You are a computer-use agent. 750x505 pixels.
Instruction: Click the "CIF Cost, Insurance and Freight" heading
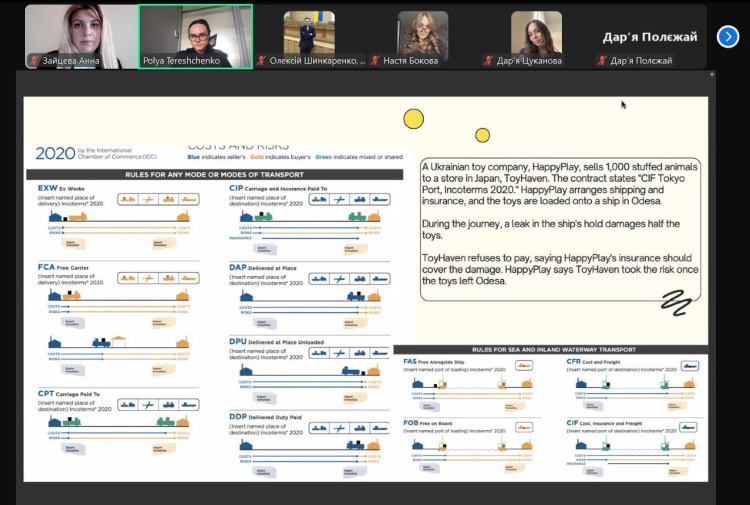[x=604, y=423]
